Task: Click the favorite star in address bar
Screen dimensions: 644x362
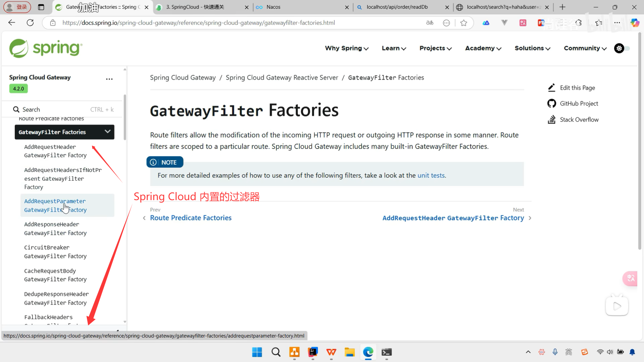Action: click(464, 23)
